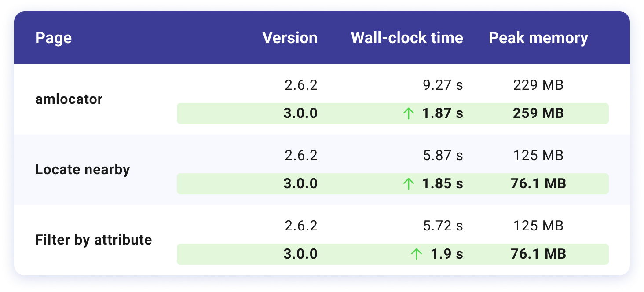
Task: Select the Peak memory column header
Action: click(538, 38)
